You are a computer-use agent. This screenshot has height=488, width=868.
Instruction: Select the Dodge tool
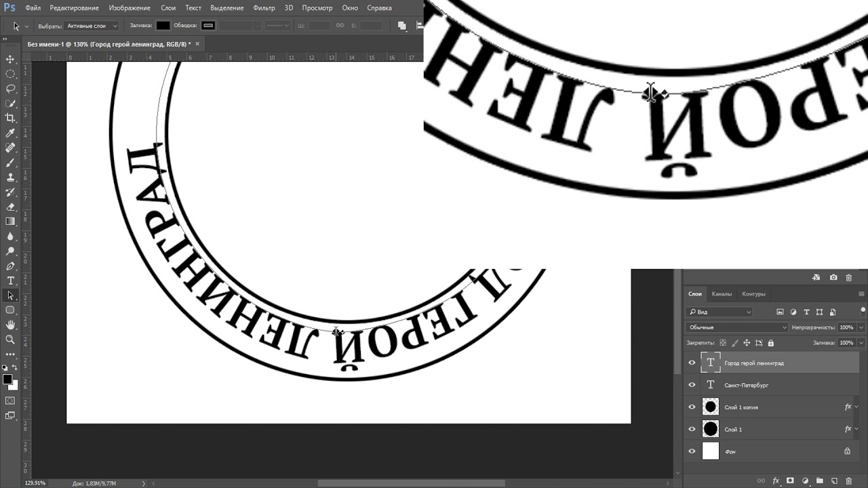[x=10, y=251]
